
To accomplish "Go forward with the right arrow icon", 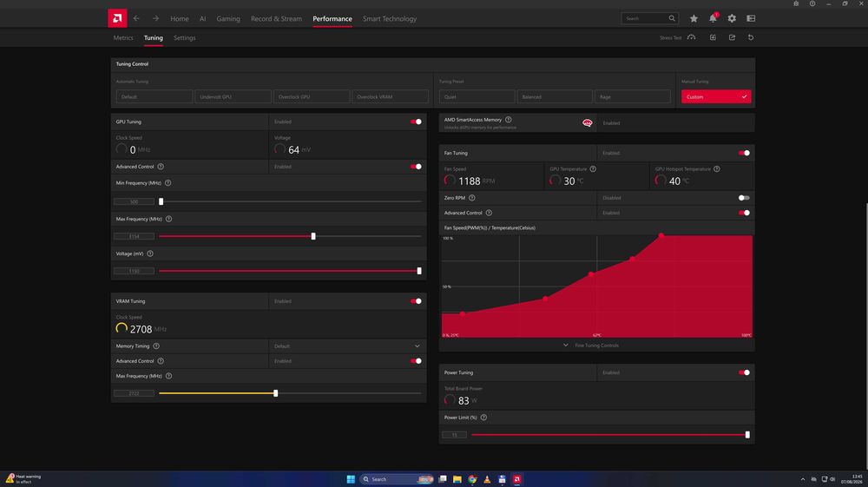I will tap(155, 18).
